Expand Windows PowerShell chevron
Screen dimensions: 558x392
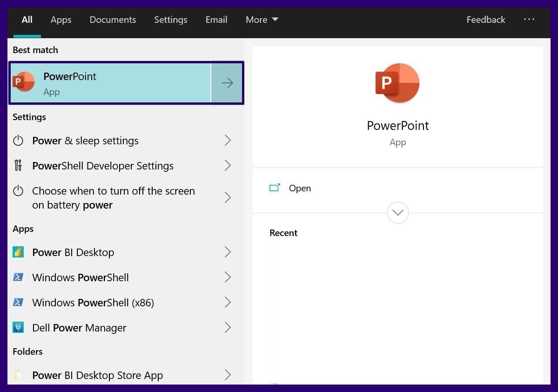228,277
